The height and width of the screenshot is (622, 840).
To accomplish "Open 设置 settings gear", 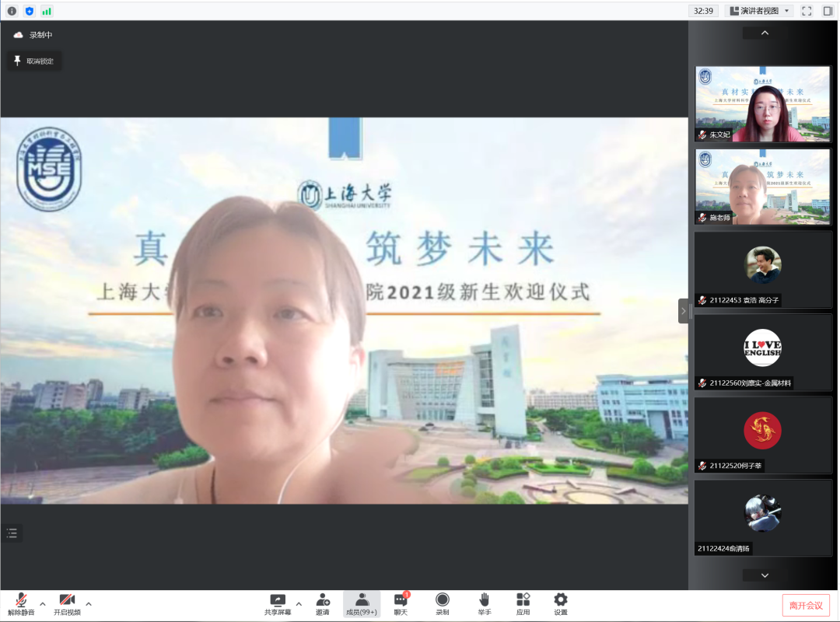I will click(x=560, y=604).
